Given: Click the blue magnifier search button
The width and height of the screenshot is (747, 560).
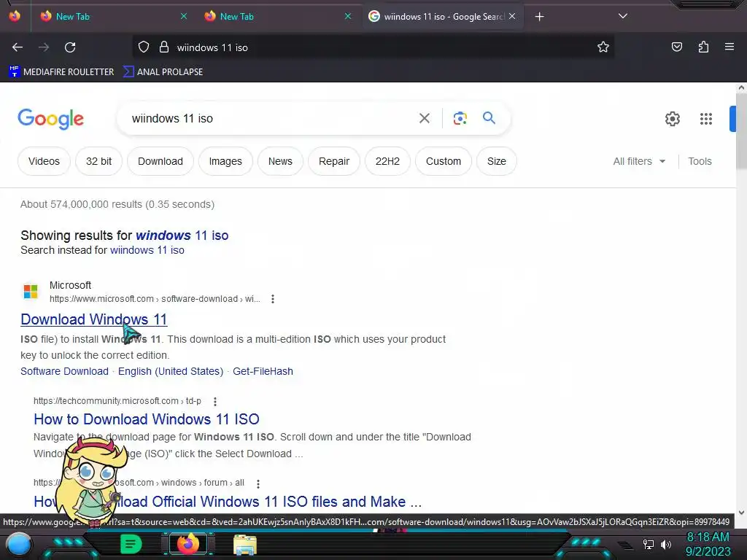Looking at the screenshot, I should click(x=489, y=118).
